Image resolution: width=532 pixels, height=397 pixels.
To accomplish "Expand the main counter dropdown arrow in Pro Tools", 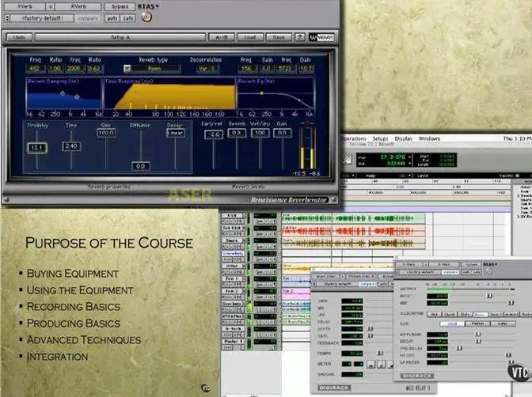I will [410, 157].
